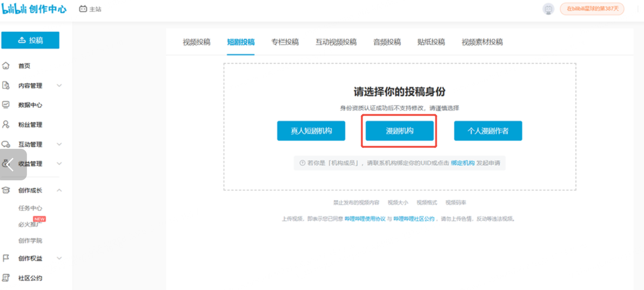This screenshot has height=290, width=644.
Task: Open 必火推广 submenu item
Action: click(x=30, y=224)
